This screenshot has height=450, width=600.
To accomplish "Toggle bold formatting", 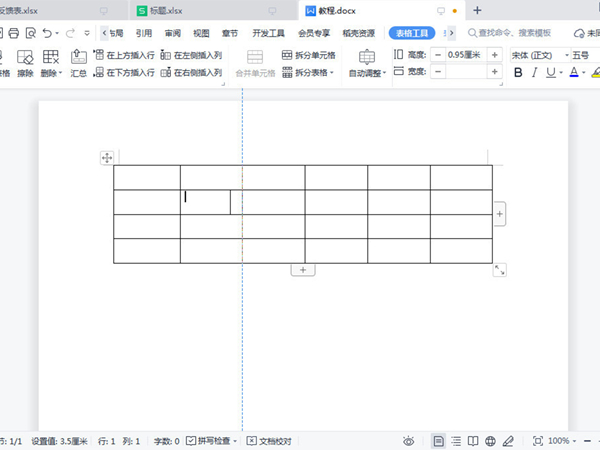I will coord(518,73).
